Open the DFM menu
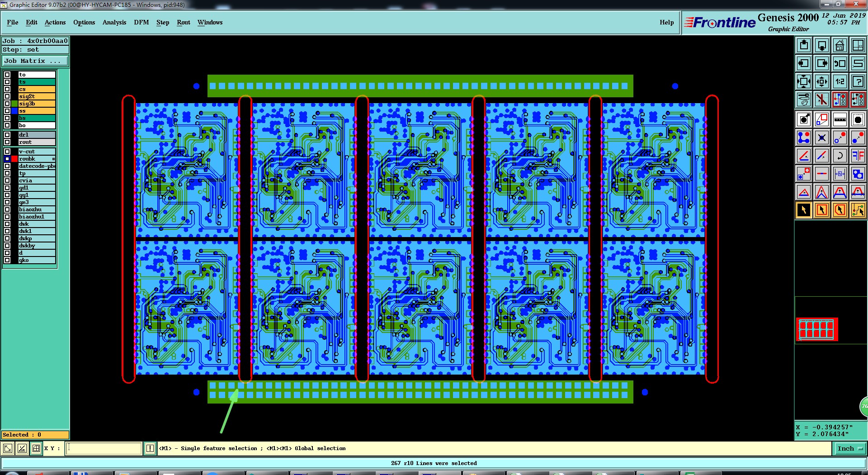The width and height of the screenshot is (868, 475). (x=142, y=22)
